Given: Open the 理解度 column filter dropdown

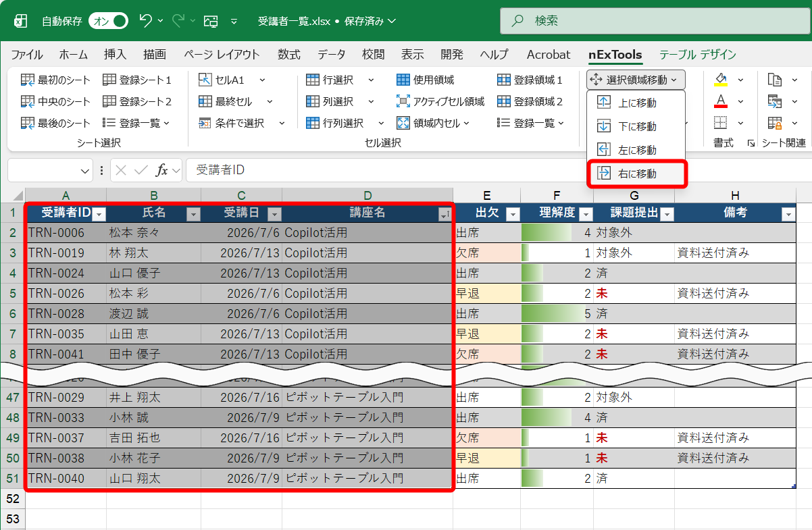Looking at the screenshot, I should (586, 214).
